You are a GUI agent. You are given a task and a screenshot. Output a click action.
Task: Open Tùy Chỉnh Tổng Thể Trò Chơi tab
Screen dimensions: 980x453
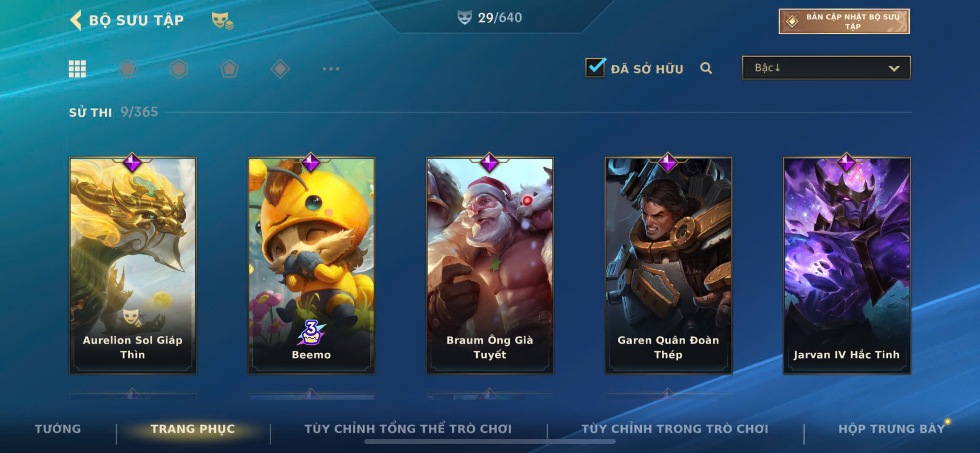click(x=408, y=429)
